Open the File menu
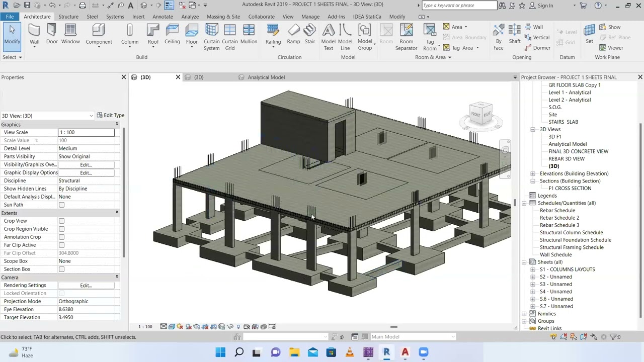This screenshot has width=644, height=362. tap(10, 17)
